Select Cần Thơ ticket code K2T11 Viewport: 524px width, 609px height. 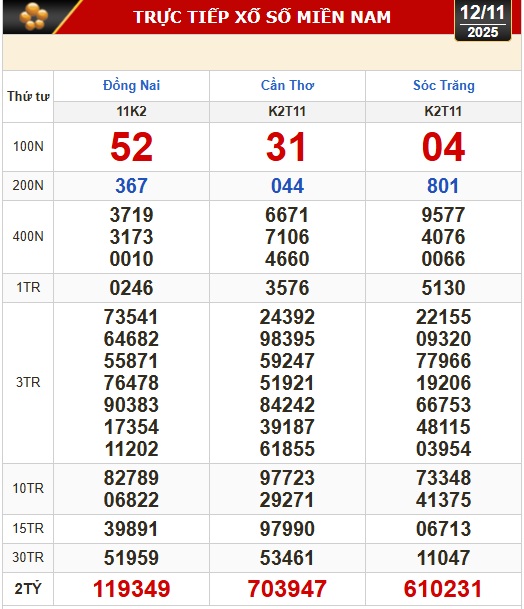287,111
